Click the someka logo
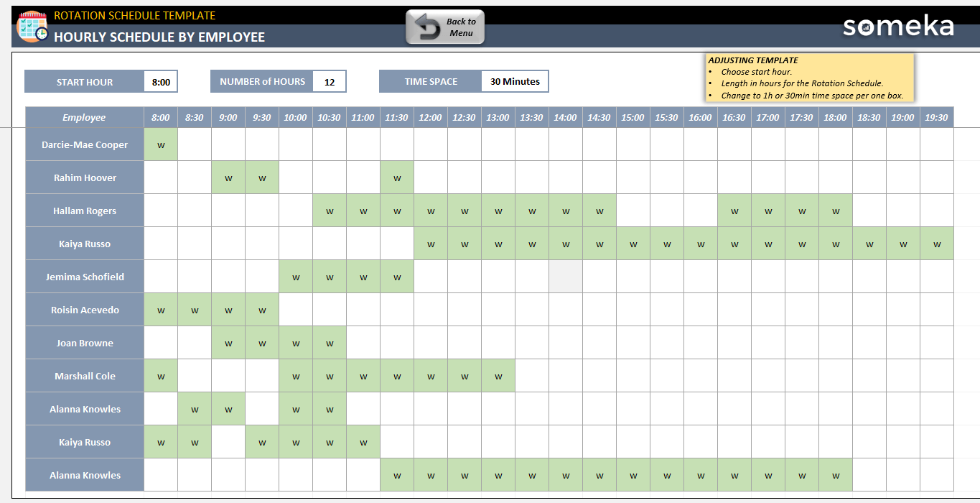Image resolution: width=980 pixels, height=503 pixels. pos(900,25)
